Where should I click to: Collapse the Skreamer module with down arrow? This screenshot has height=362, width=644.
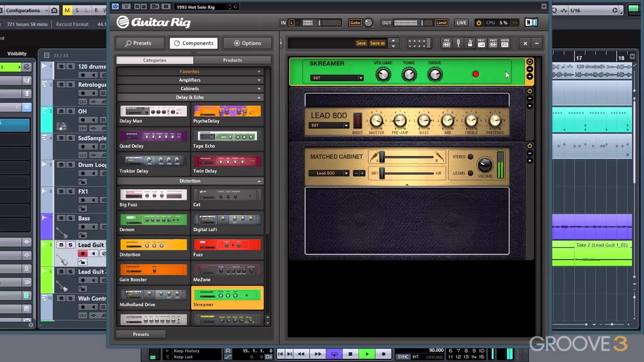[x=530, y=77]
